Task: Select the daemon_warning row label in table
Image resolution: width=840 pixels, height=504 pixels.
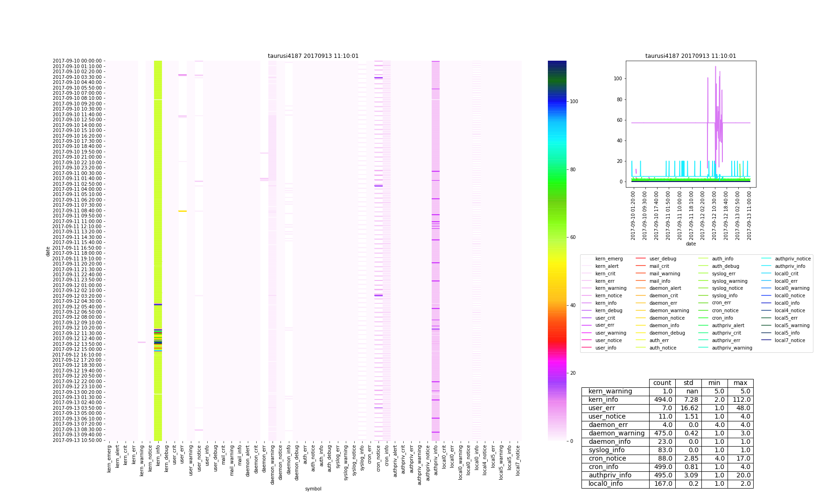Action: click(x=615, y=434)
